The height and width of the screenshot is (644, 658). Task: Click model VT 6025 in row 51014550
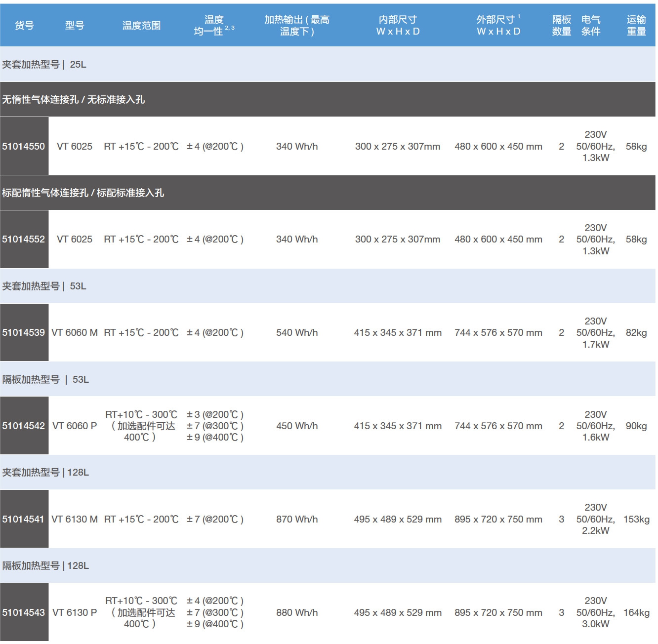(x=75, y=146)
